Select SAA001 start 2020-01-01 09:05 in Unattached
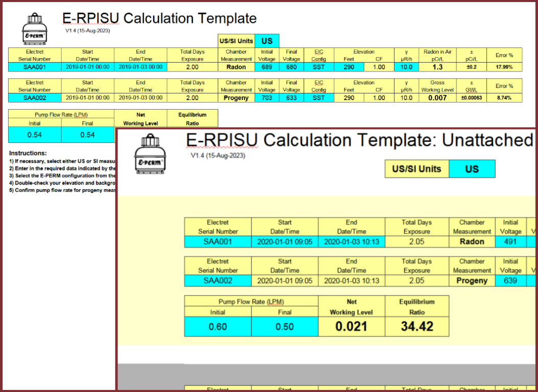The height and width of the screenshot is (392, 538). [x=285, y=241]
